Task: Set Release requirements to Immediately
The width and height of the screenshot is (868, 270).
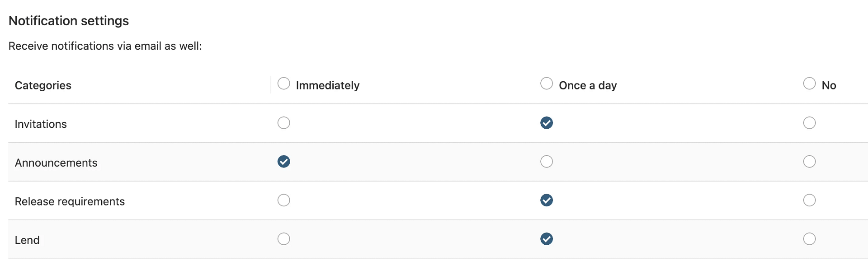Action: tap(283, 200)
